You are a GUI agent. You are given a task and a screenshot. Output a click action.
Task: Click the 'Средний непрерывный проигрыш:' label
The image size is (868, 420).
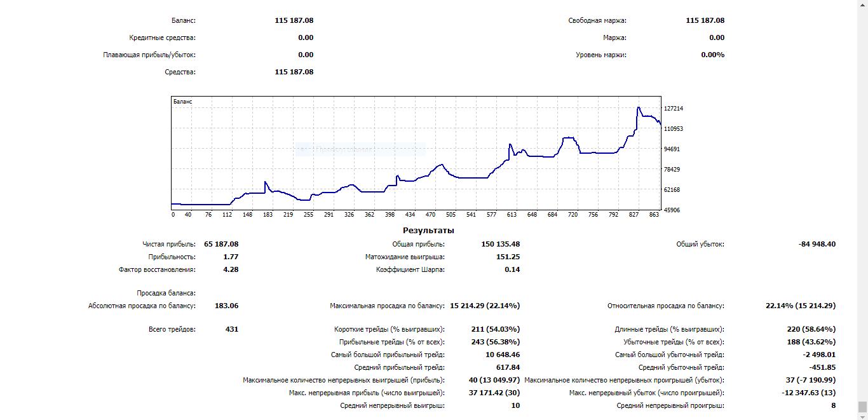tap(670, 405)
